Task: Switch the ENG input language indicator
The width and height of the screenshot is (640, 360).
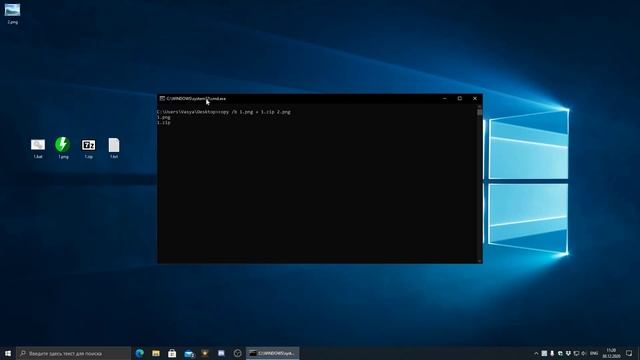Action: (594, 353)
